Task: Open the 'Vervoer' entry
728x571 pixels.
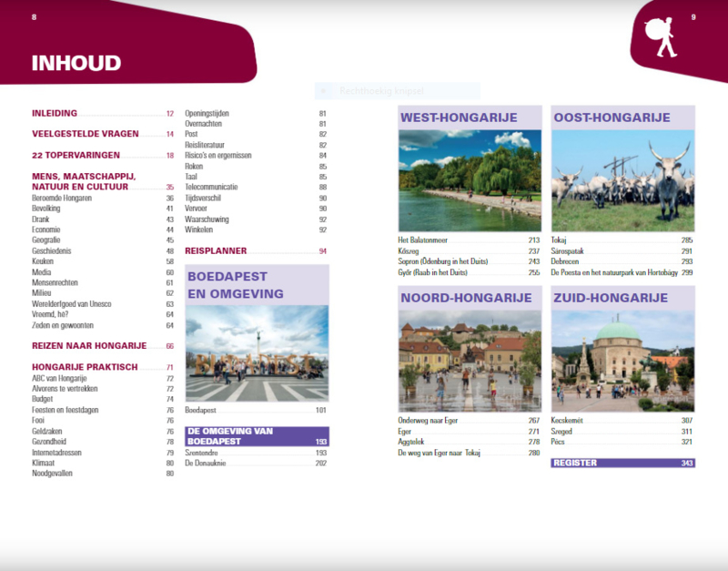Action: [256, 209]
